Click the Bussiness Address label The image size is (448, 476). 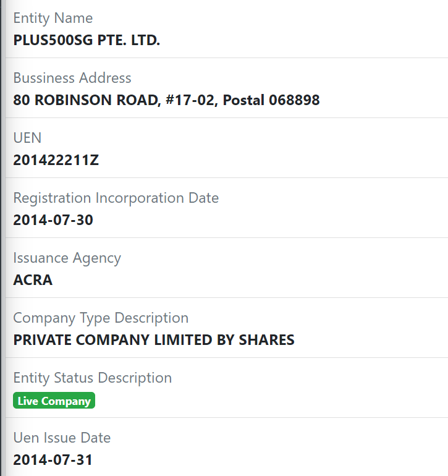click(72, 79)
